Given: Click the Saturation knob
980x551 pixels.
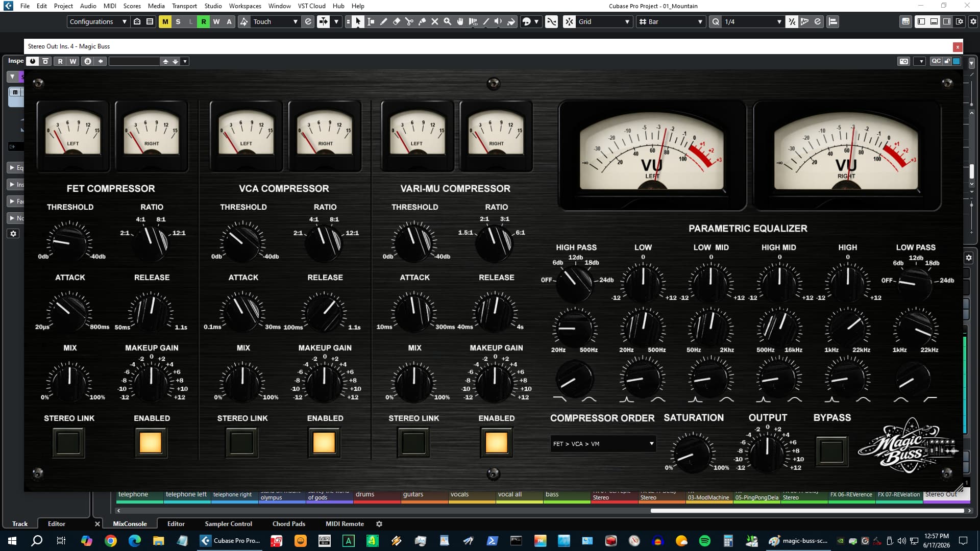Looking at the screenshot, I should point(693,453).
